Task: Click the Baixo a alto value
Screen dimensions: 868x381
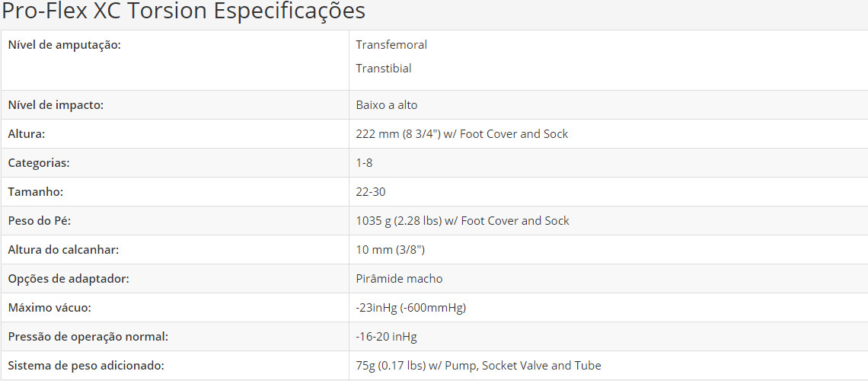Action: pos(387,105)
